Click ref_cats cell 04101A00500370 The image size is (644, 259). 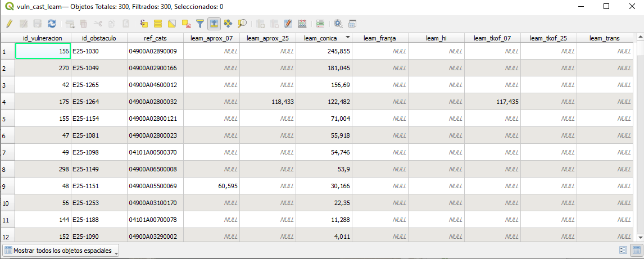[x=155, y=152]
